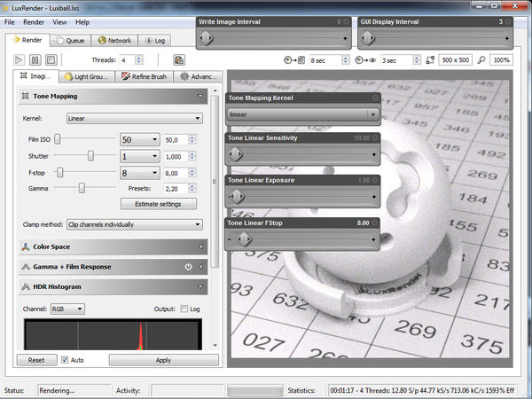The height and width of the screenshot is (399, 532).
Task: Toggle the Auto checkbox
Action: (65, 360)
